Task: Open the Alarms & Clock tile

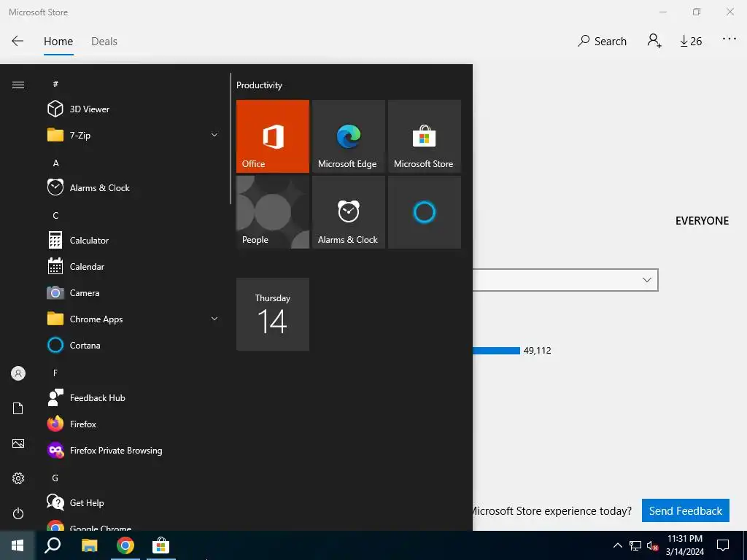Action: (x=348, y=212)
